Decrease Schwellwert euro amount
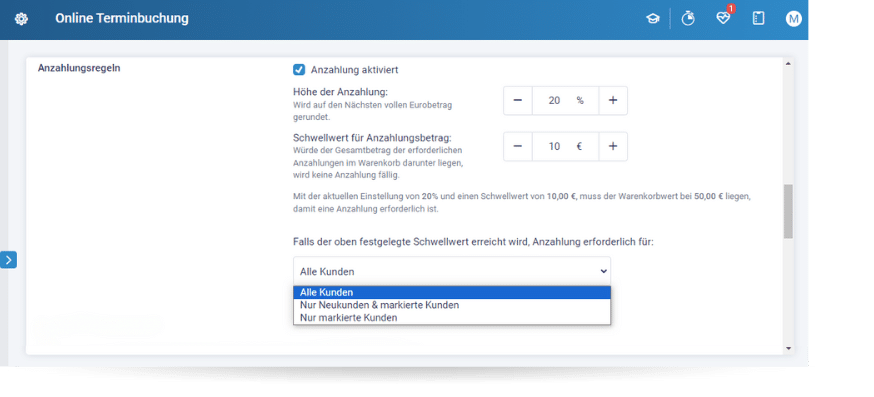This screenshot has width=874, height=397. (x=518, y=146)
